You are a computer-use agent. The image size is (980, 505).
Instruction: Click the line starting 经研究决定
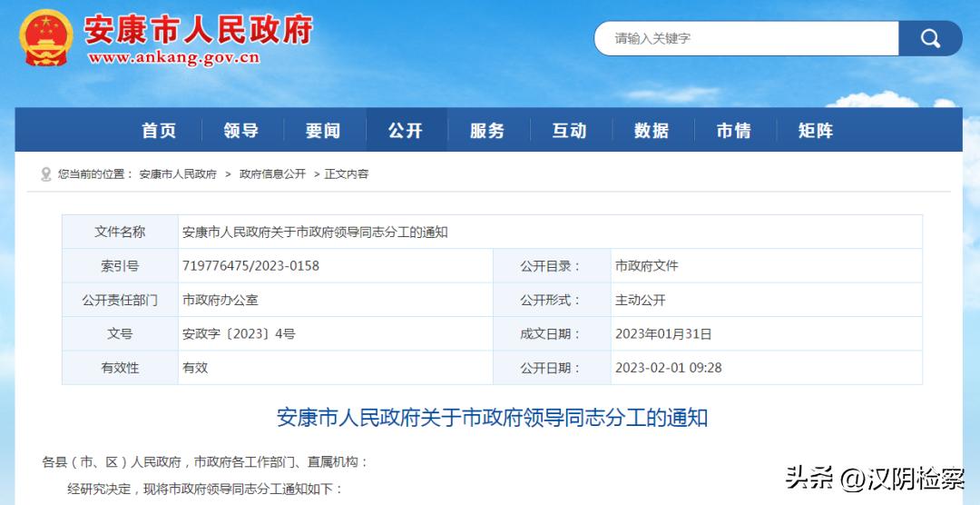(x=205, y=489)
